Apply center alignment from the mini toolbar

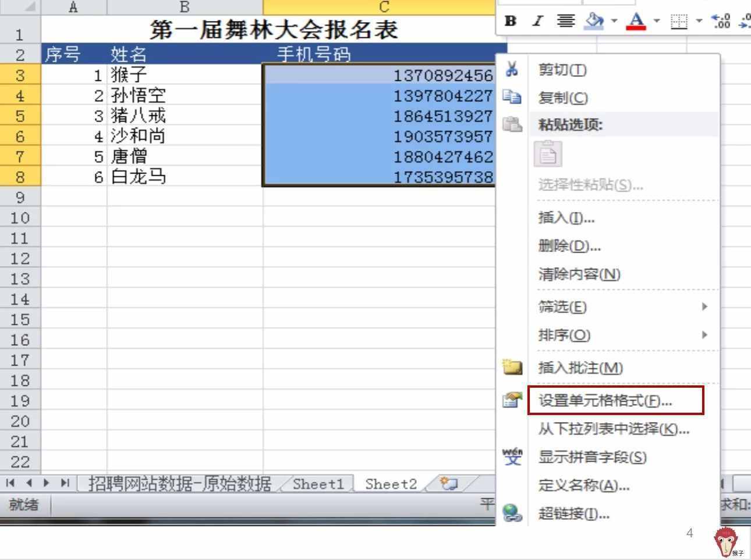click(565, 21)
